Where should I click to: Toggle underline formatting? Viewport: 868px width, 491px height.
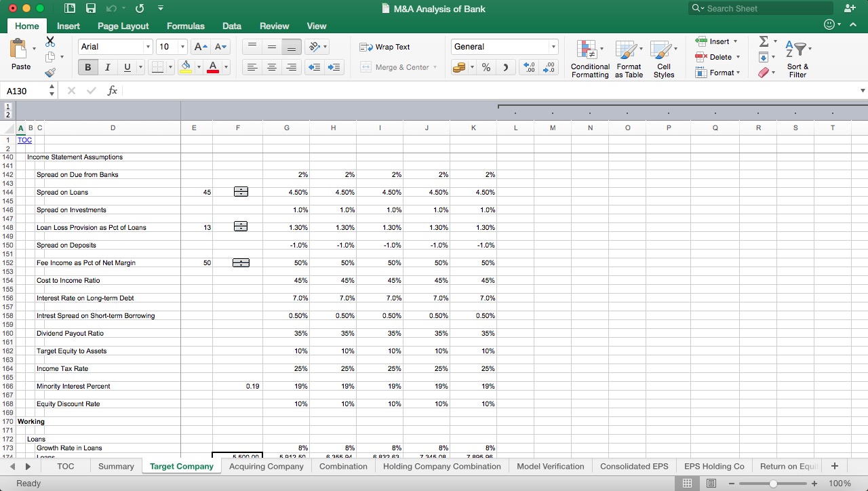pyautogui.click(x=125, y=67)
